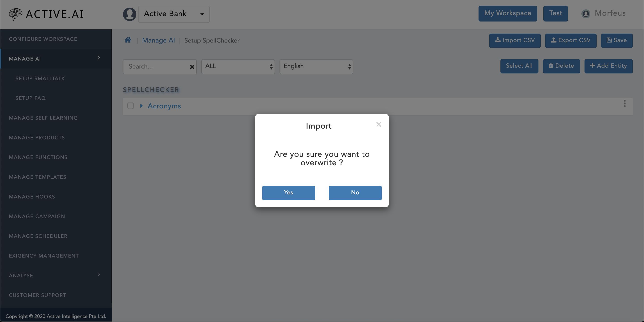Decline overwrite with No button
This screenshot has height=322, width=644.
(355, 193)
